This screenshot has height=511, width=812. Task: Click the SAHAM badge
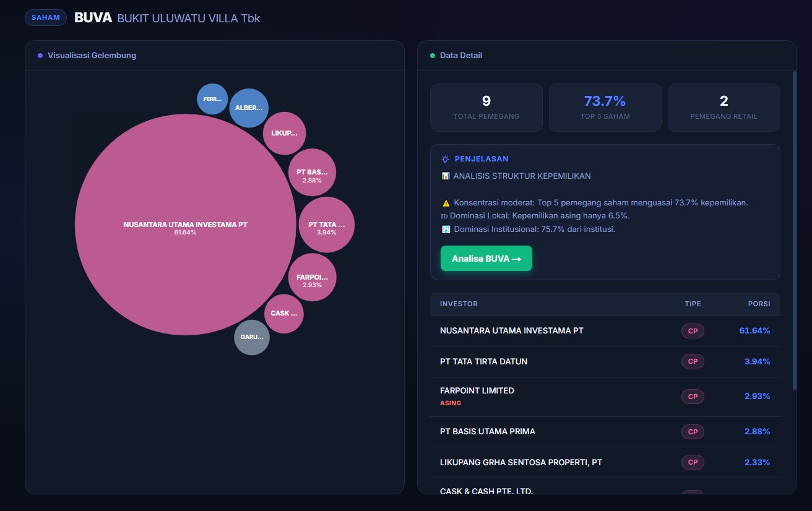(46, 17)
